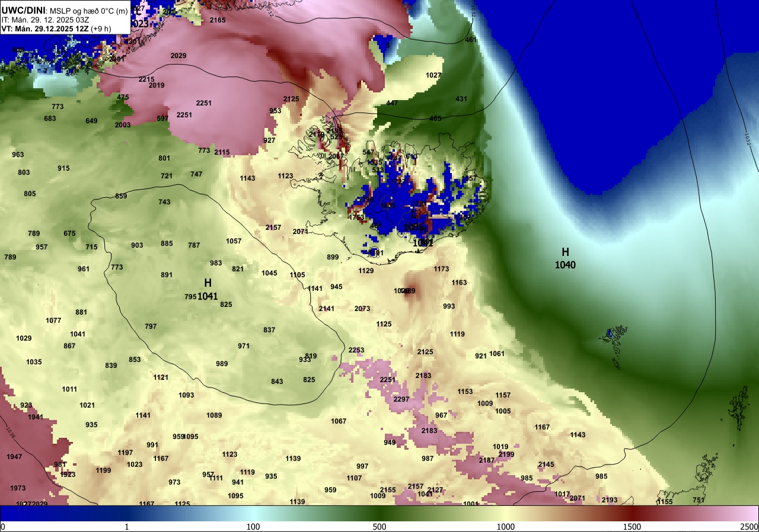Screen dimensions: 759x532
Task: Click the map value 743
Action: [x=164, y=202]
